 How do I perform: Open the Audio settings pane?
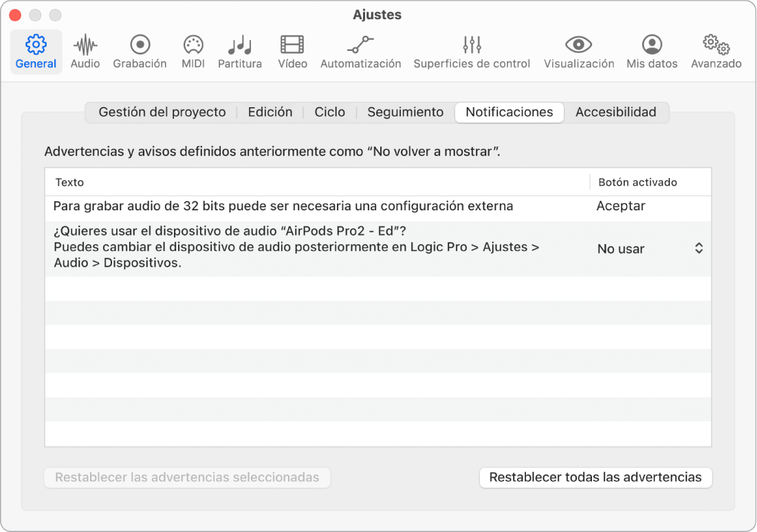[85, 52]
